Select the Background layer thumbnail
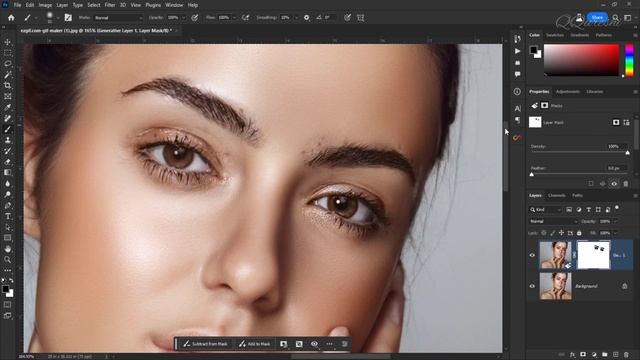The image size is (640, 360). pos(556,286)
